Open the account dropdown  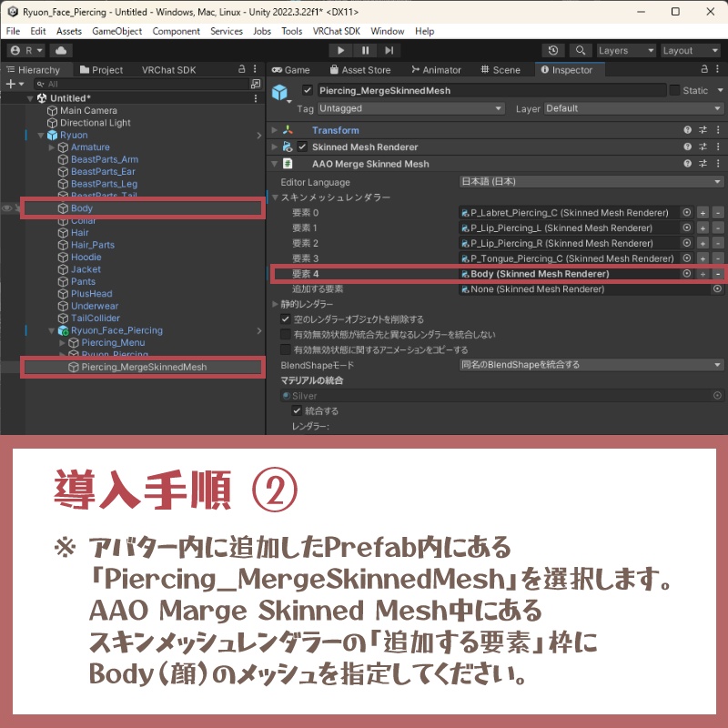tap(27, 50)
